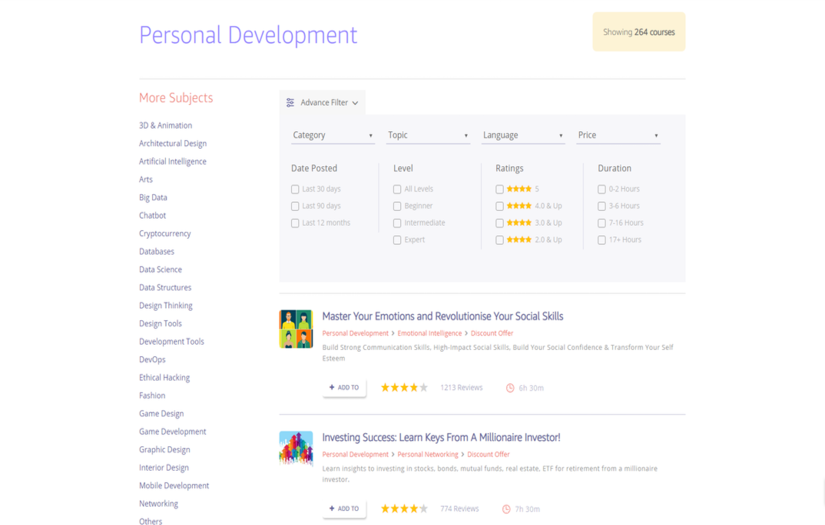
Task: Click the plus icon on Investing Success ADD TO
Action: tap(332, 509)
